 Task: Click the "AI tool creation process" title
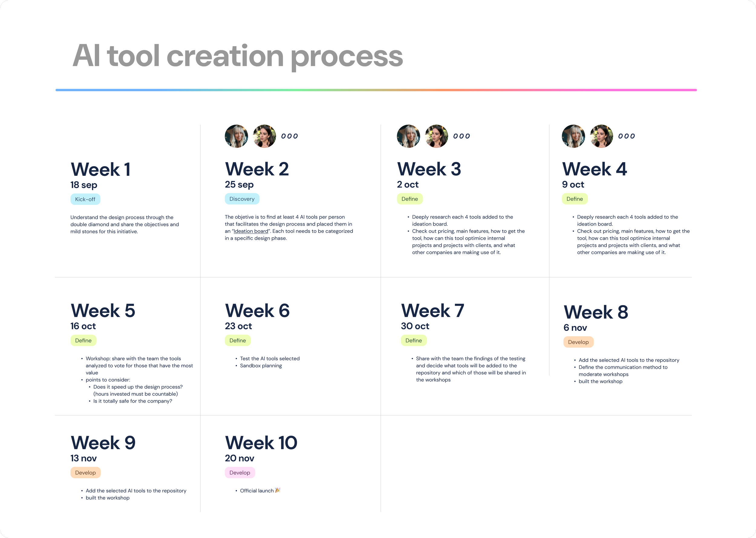coord(237,56)
